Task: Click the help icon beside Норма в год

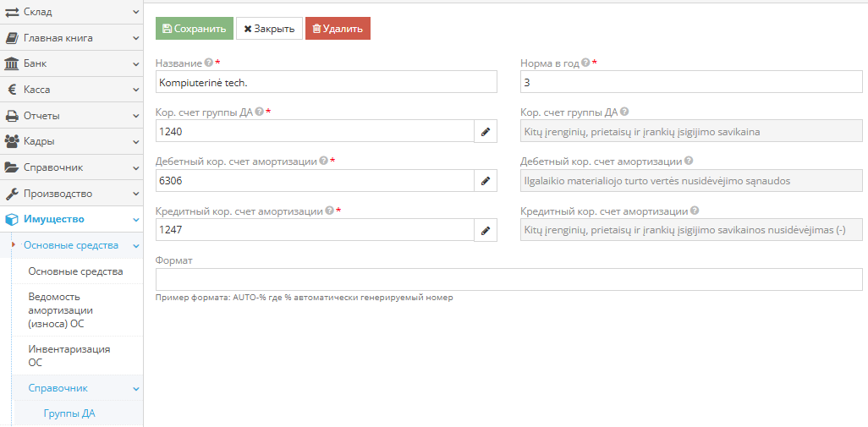Action: (x=585, y=63)
